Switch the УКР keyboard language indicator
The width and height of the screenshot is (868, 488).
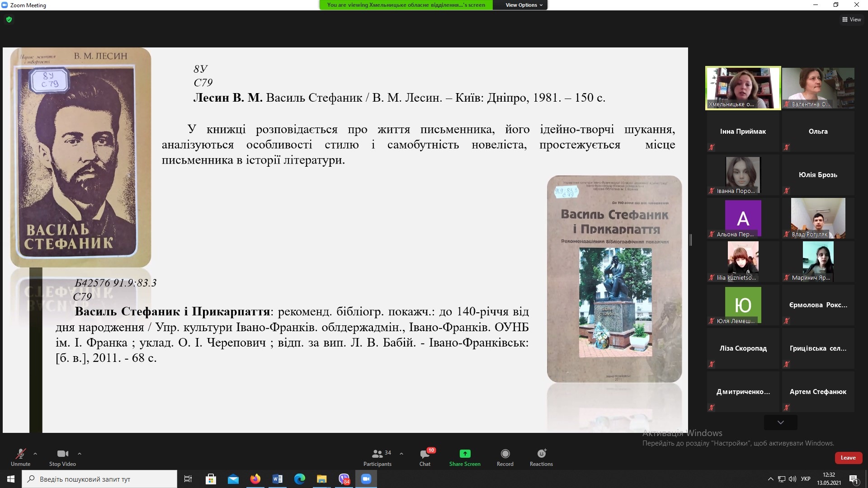click(x=805, y=479)
